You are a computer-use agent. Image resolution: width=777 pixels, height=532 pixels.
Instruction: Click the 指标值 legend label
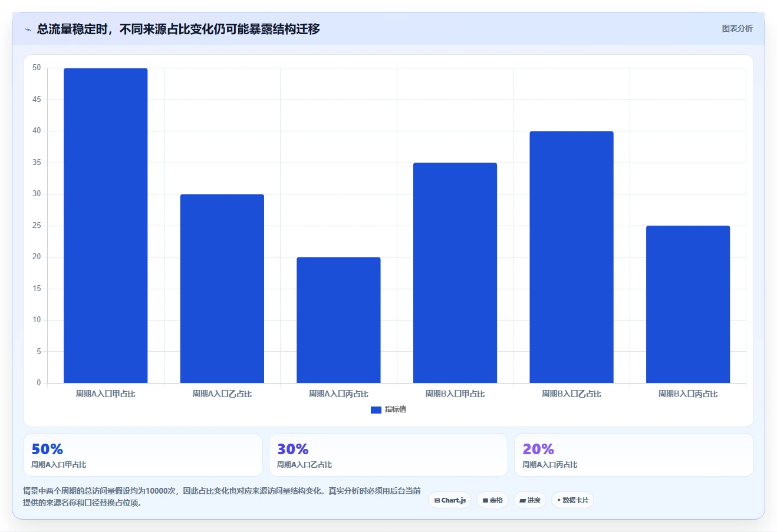[396, 409]
